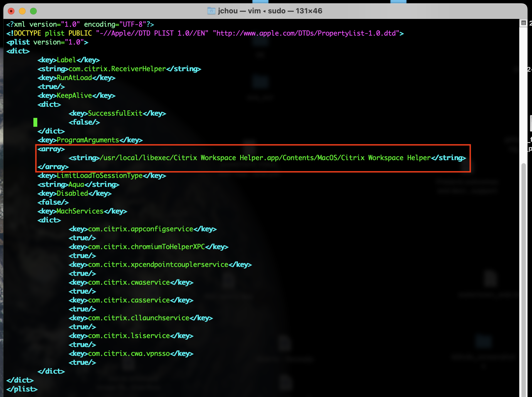Click the MachServices key line
The height and width of the screenshot is (397, 532).
coord(82,211)
